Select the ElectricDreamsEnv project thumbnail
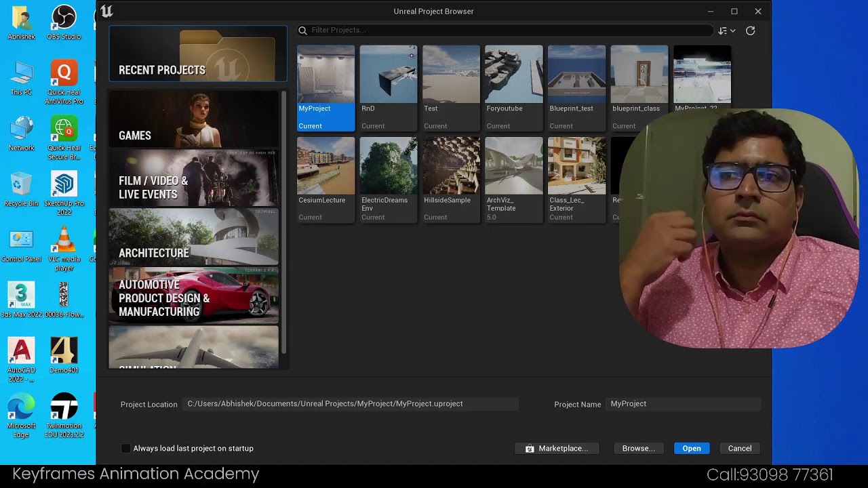 389,180
